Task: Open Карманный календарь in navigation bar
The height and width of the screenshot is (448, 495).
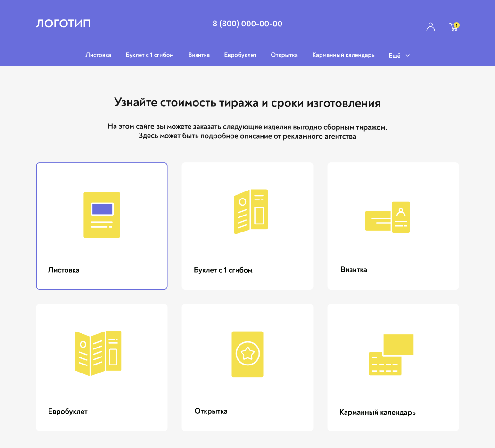Action: click(x=343, y=55)
